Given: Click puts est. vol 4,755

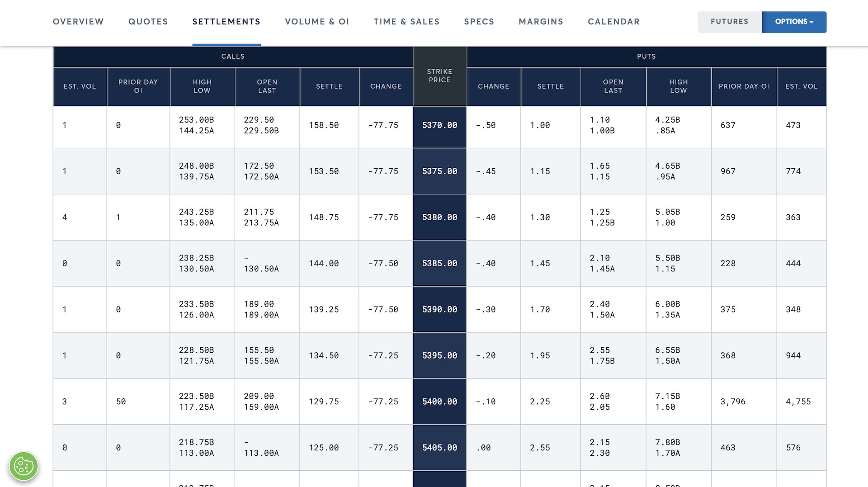Looking at the screenshot, I should click(x=798, y=402).
